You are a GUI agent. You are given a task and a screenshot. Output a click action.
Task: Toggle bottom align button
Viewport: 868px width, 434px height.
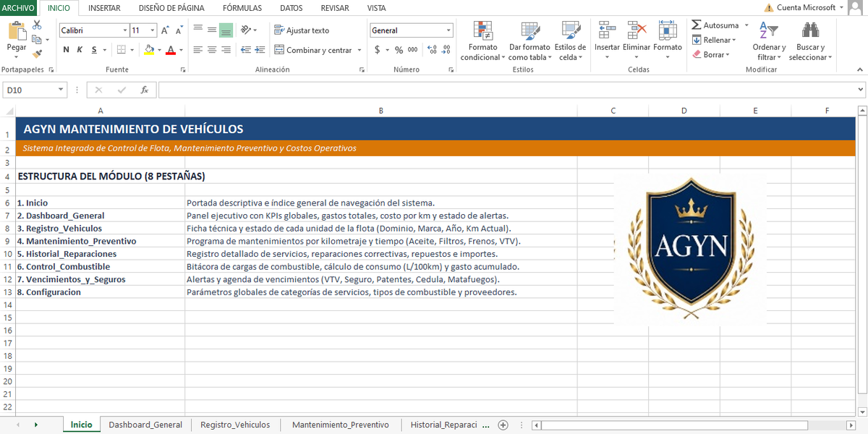point(226,30)
